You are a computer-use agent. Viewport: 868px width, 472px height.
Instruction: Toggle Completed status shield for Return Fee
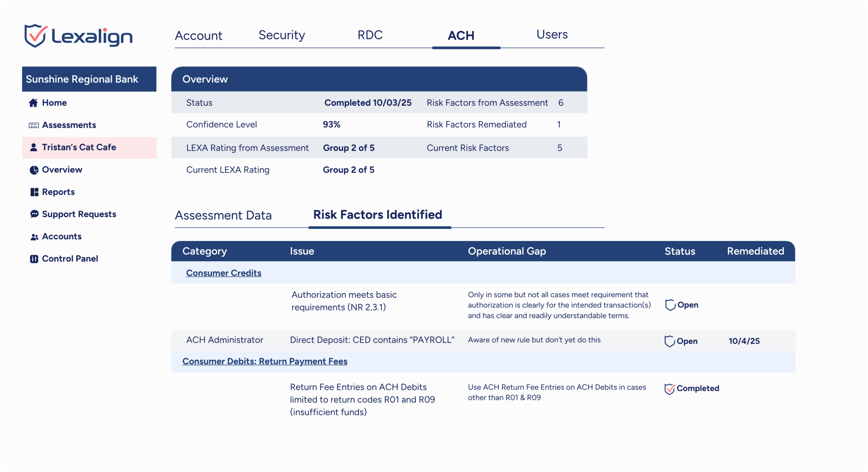coord(669,389)
